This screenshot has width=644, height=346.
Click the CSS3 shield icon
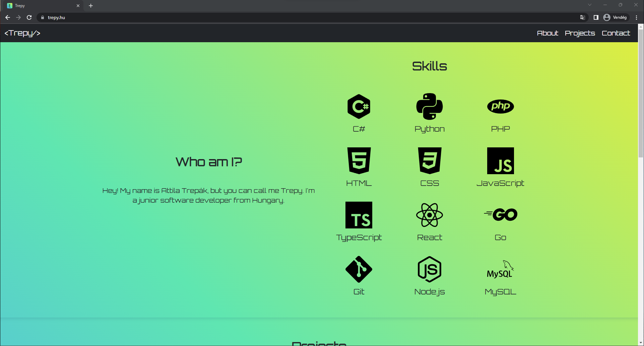(430, 161)
